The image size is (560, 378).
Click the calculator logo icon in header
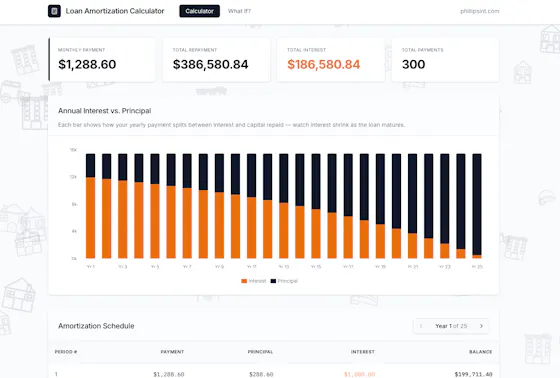[x=54, y=11]
